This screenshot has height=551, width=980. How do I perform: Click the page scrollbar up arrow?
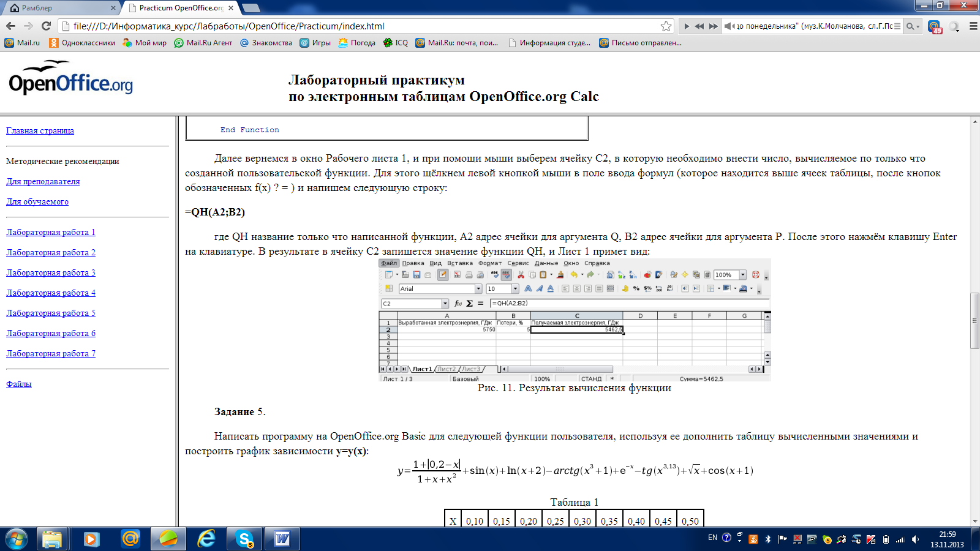pyautogui.click(x=974, y=121)
